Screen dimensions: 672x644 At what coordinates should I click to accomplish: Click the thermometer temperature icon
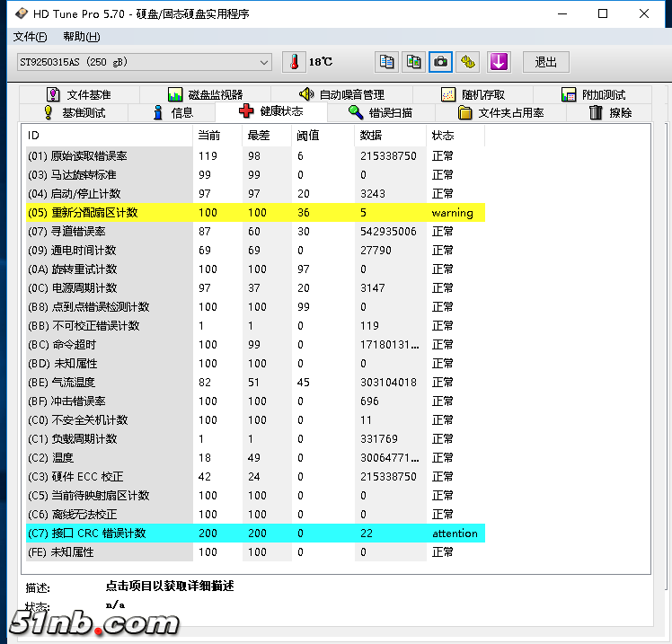tap(294, 62)
